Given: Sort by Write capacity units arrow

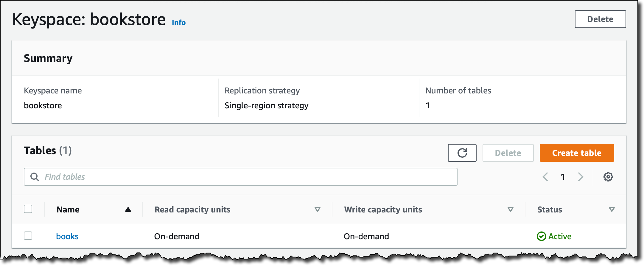Looking at the screenshot, I should click(x=511, y=209).
